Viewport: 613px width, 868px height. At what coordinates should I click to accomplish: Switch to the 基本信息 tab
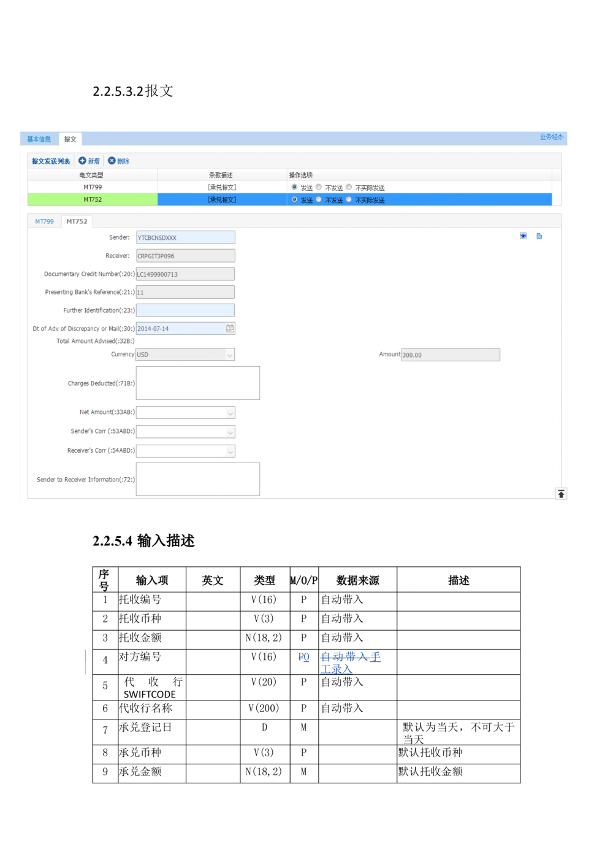[39, 139]
